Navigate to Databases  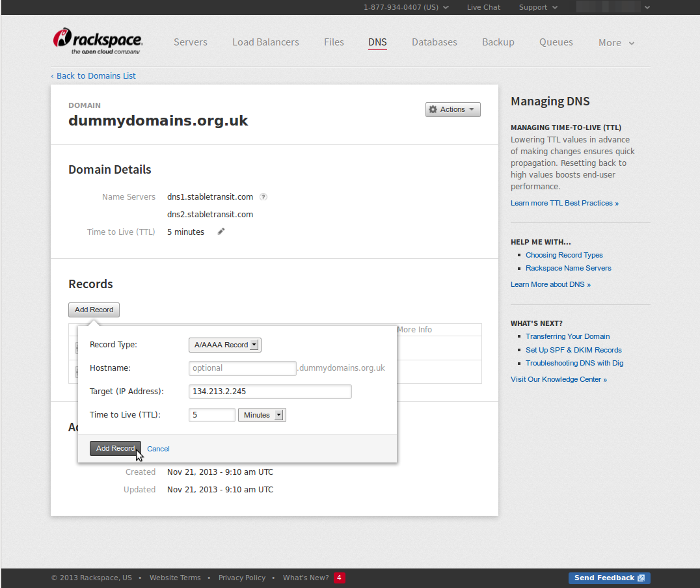(435, 42)
